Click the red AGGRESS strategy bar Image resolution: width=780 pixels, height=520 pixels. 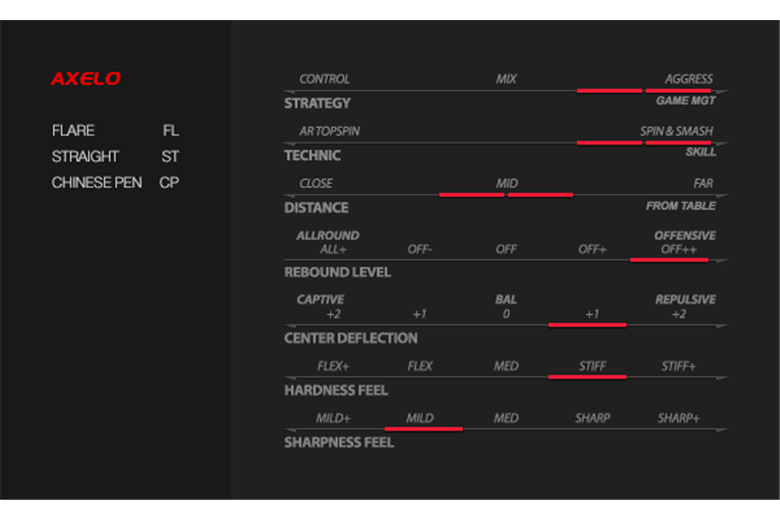tap(644, 91)
